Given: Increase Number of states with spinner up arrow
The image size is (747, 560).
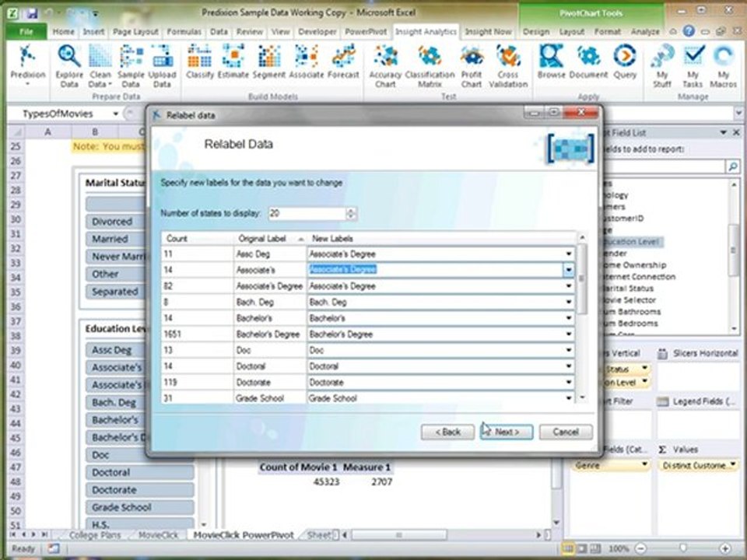Looking at the screenshot, I should (x=351, y=211).
